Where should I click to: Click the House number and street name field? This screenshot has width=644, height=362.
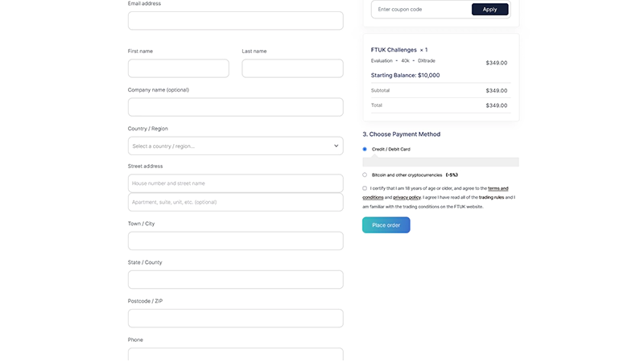tap(235, 183)
